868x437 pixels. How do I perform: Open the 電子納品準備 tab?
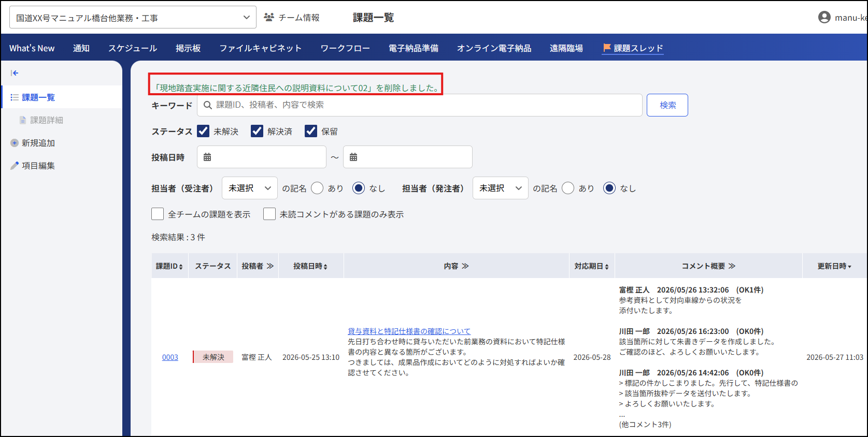414,48
